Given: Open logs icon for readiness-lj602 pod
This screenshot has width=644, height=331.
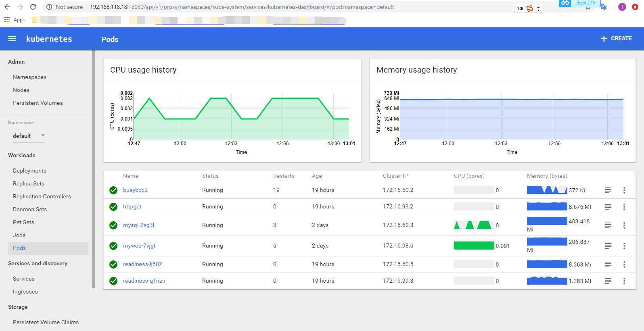Looking at the screenshot, I should pyautogui.click(x=608, y=264).
